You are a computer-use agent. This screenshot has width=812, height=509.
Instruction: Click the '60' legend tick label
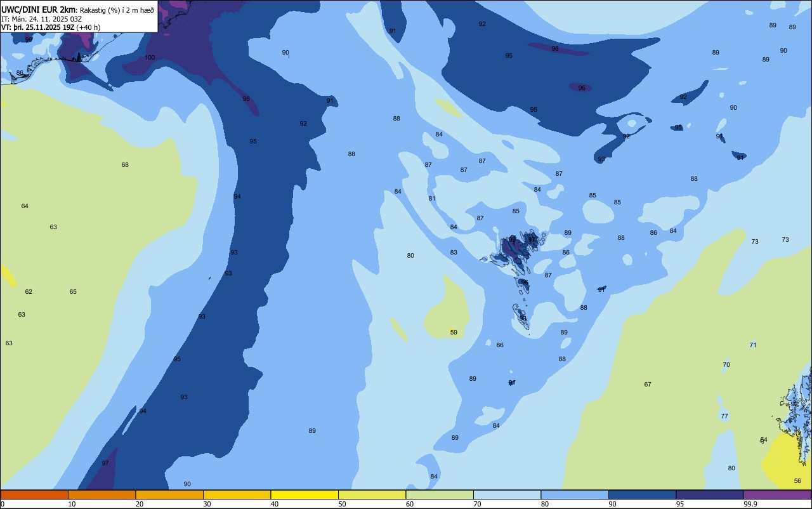410,505
